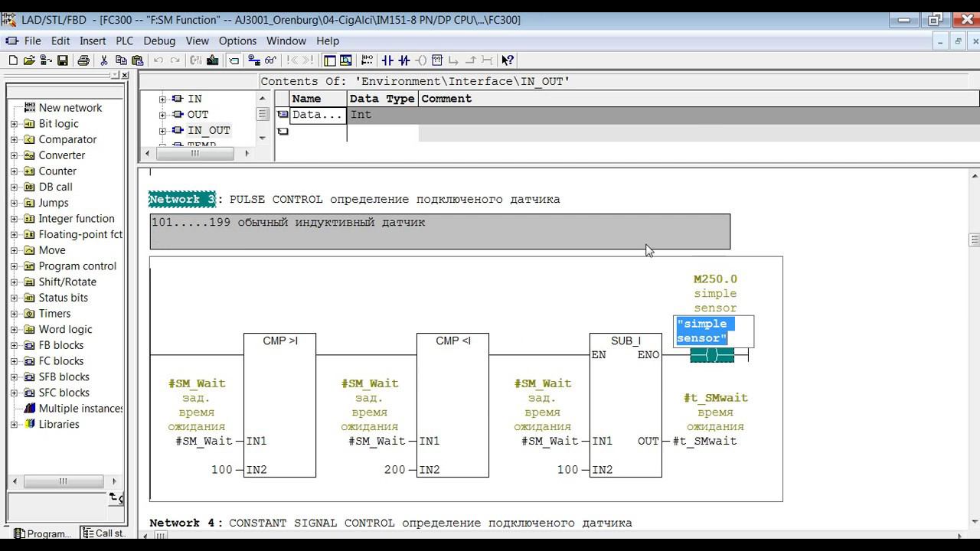Expand the Timers folder
This screenshot has width=980, height=551.
coord(15,314)
